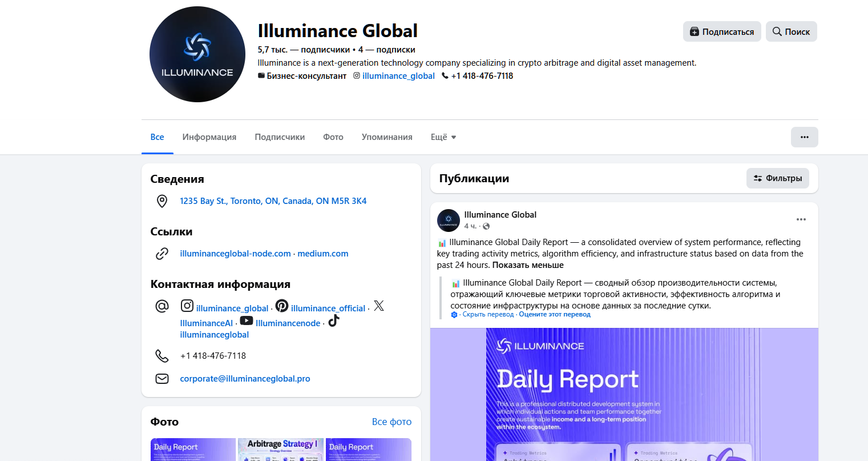Open the Упоминания tab
868x461 pixels.
pyautogui.click(x=387, y=137)
